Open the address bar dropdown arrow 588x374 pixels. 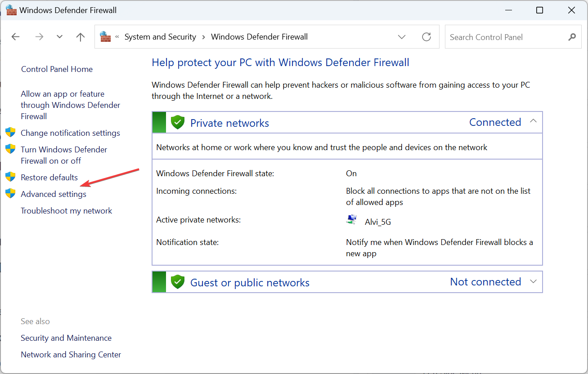tap(402, 37)
